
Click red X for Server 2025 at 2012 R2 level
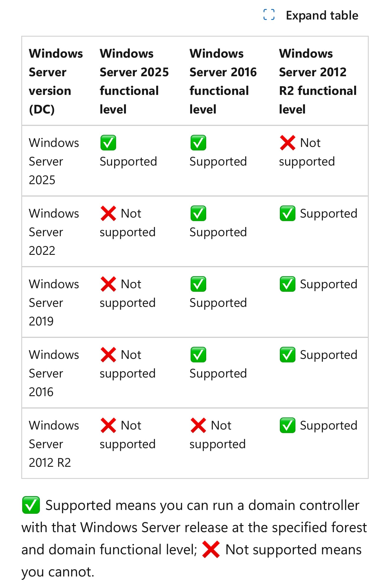click(x=287, y=143)
